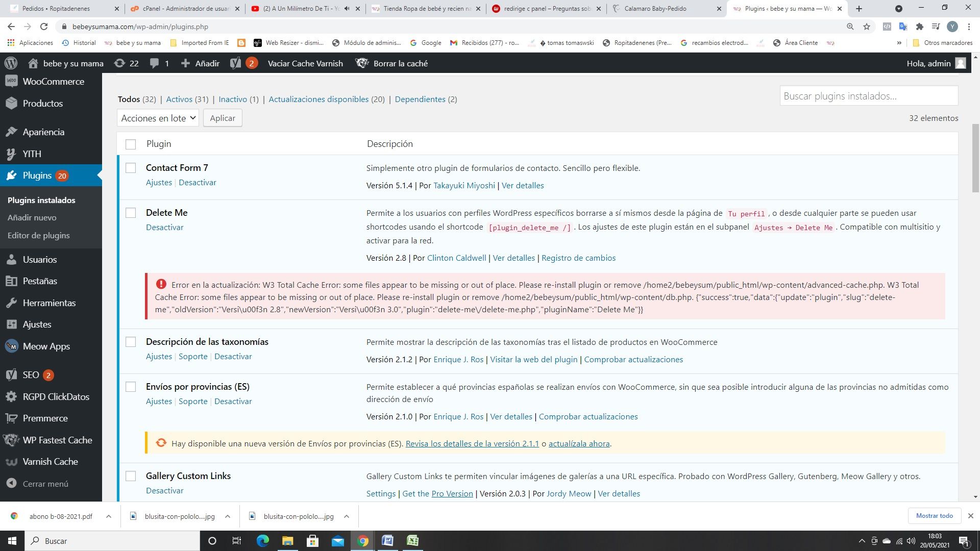Open Word from the taskbar

click(x=387, y=541)
